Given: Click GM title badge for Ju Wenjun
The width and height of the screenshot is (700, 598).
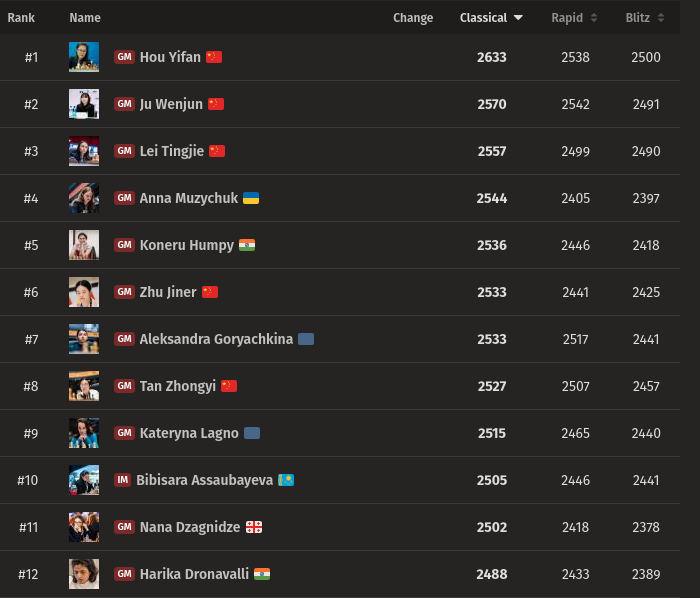Looking at the screenshot, I should (124, 104).
